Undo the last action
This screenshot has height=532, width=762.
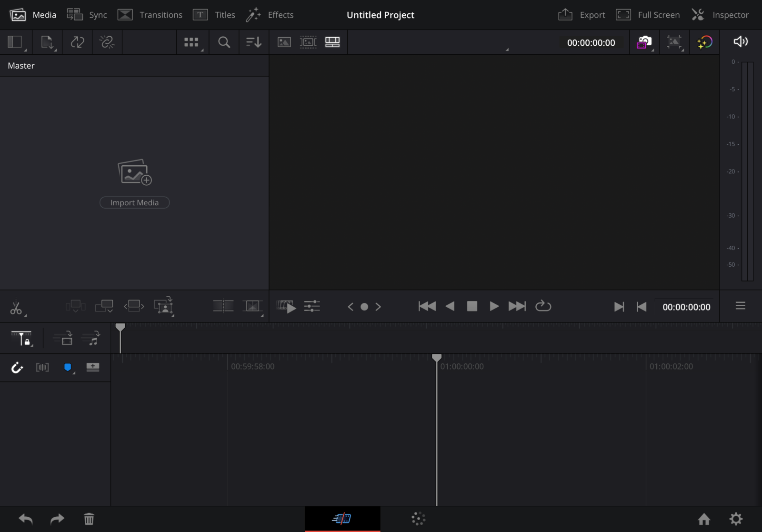(26, 519)
